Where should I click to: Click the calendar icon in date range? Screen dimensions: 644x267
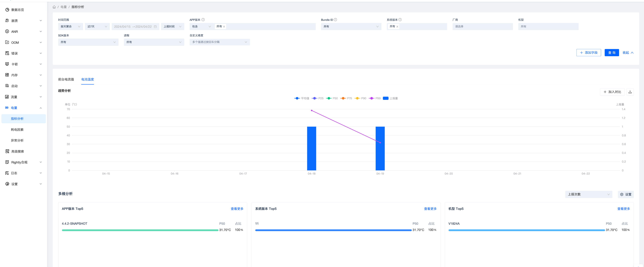point(155,27)
